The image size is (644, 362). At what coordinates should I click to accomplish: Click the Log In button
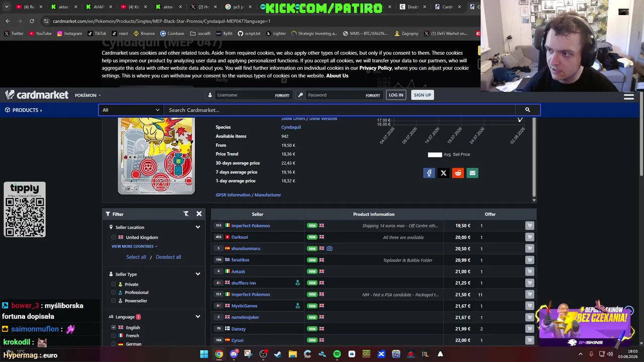pos(396,95)
